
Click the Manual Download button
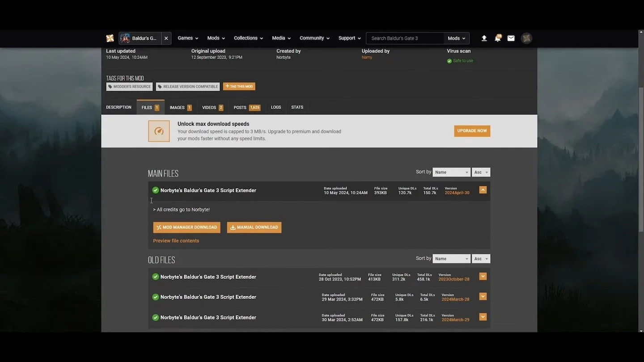click(x=254, y=227)
